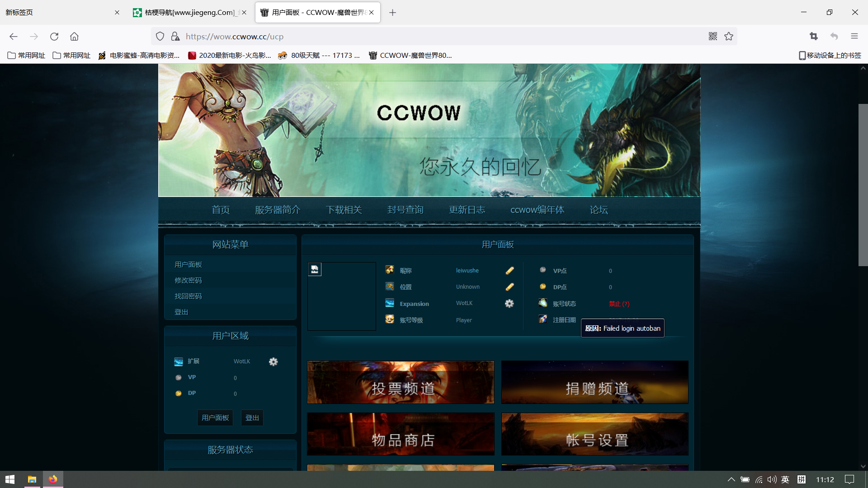Viewport: 868px width, 488px height.
Task: Click the QR code icon in address bar
Action: pos(713,36)
